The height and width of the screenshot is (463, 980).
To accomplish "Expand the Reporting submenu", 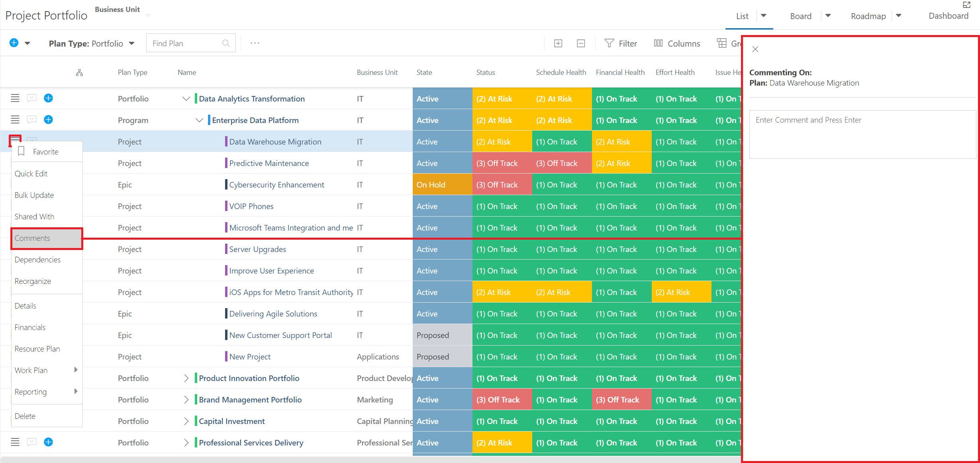I will pos(47,392).
